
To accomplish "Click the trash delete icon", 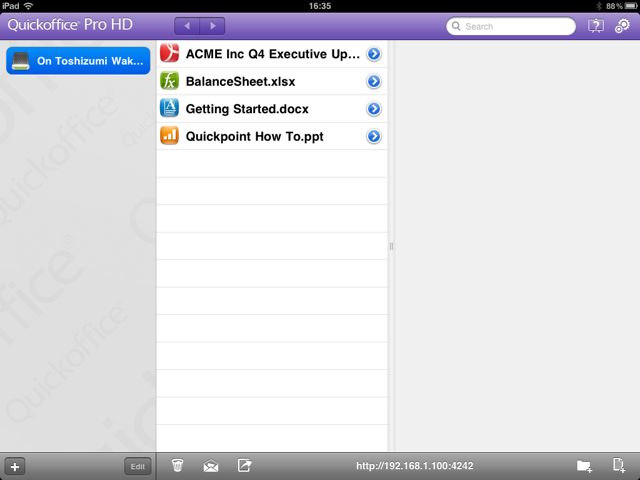I will pos(178,465).
